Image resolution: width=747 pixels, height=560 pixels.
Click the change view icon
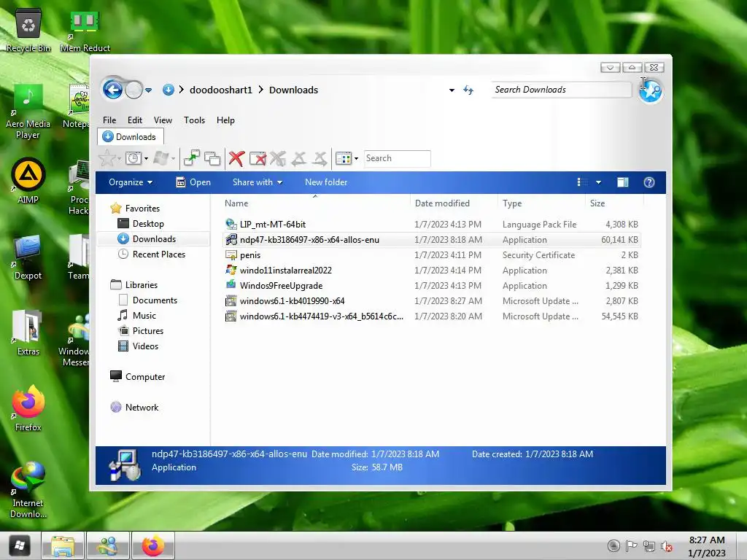(583, 182)
